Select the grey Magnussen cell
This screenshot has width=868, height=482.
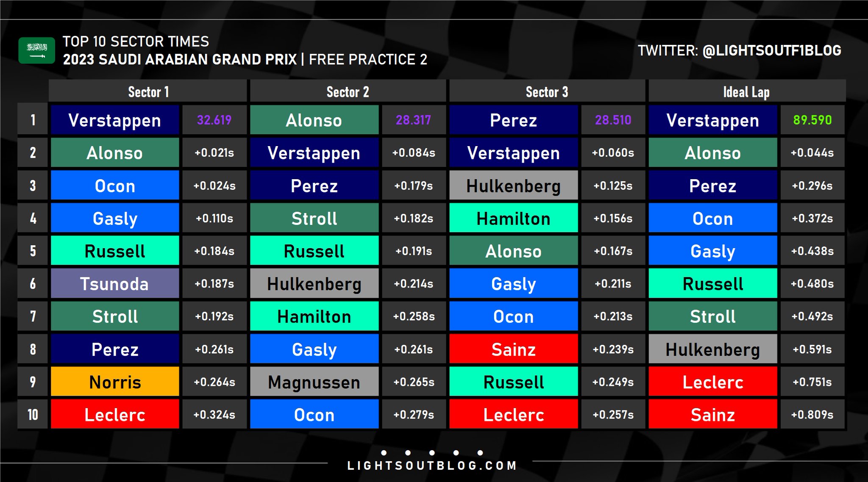pos(314,382)
